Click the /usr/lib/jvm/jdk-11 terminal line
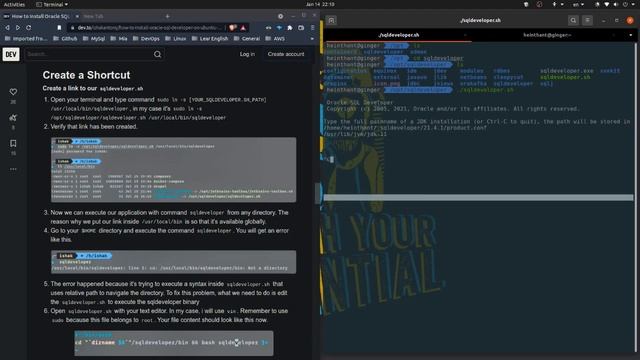Screen dimensions: 640x360 (x=355, y=134)
